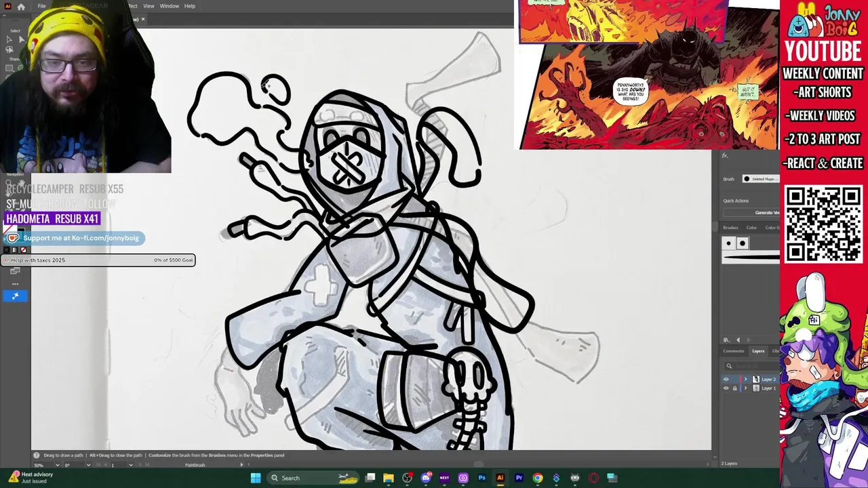
Task: Switch to the Color panel tab
Action: (751, 228)
